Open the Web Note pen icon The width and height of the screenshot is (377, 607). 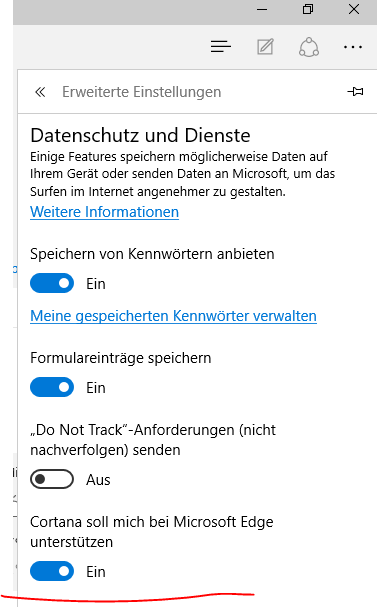(x=266, y=47)
